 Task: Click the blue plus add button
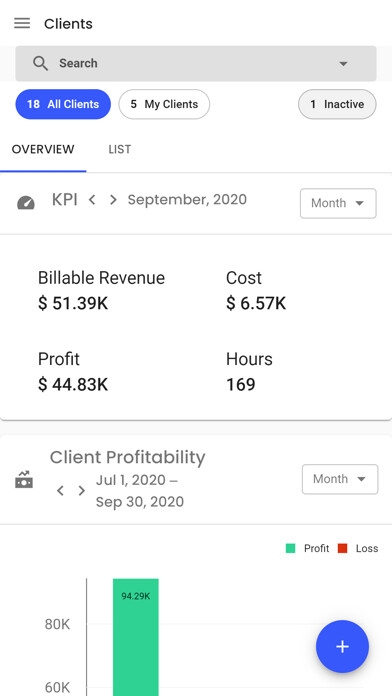tap(342, 647)
